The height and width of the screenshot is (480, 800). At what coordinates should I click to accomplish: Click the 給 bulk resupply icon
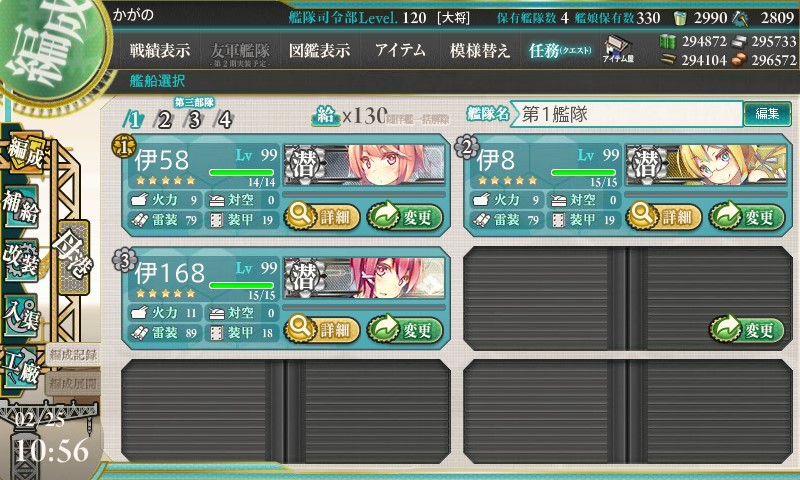[326, 116]
